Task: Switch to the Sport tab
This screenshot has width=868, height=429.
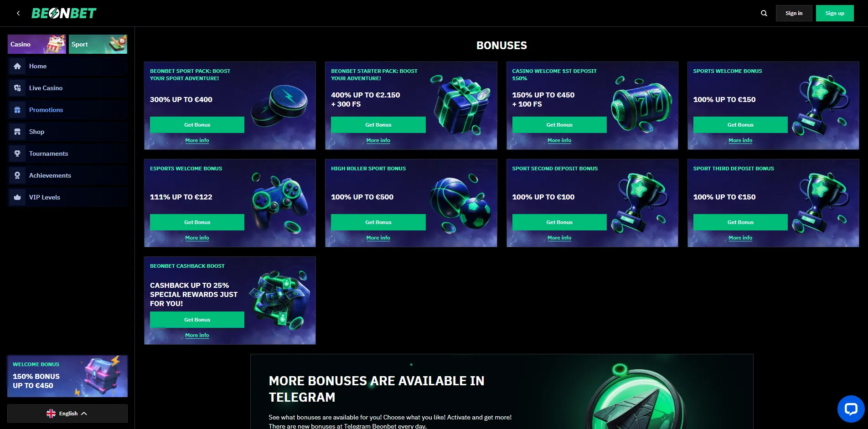Action: click(98, 44)
